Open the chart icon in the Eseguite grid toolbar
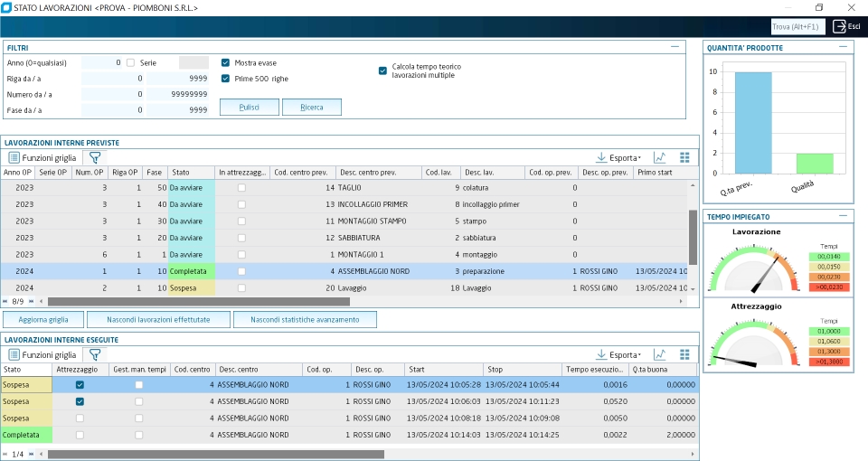 tap(659, 354)
